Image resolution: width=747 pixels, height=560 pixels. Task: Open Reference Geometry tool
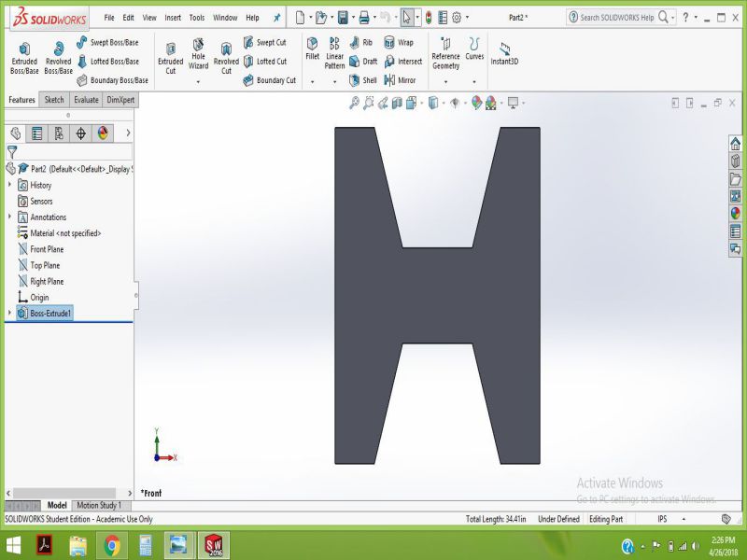445,53
